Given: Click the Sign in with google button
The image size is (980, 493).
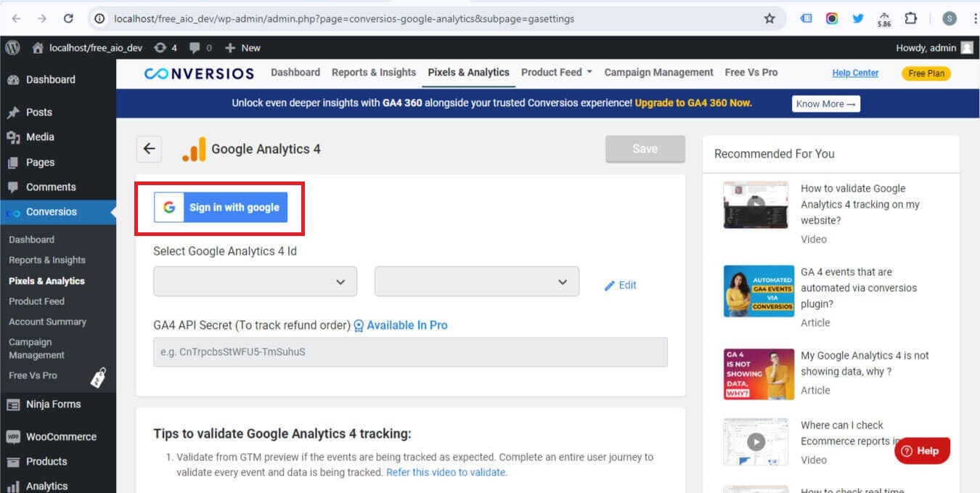Looking at the screenshot, I should coord(221,208).
